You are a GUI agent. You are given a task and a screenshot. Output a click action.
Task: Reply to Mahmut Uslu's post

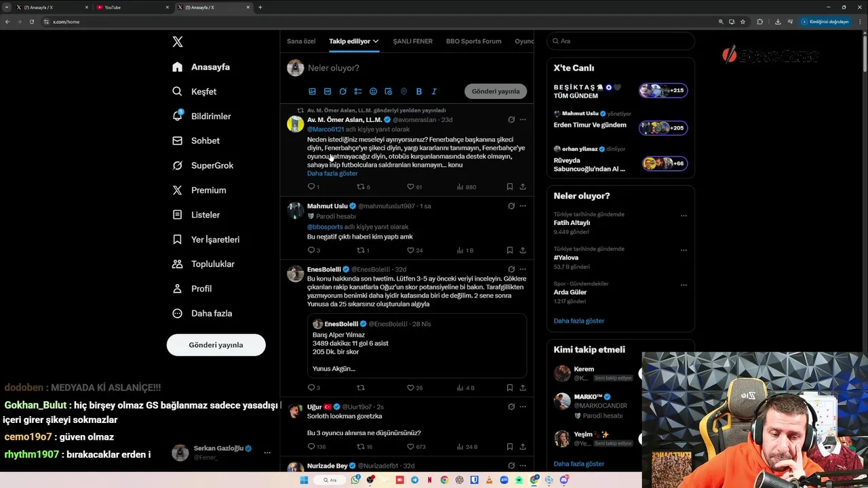313,250
